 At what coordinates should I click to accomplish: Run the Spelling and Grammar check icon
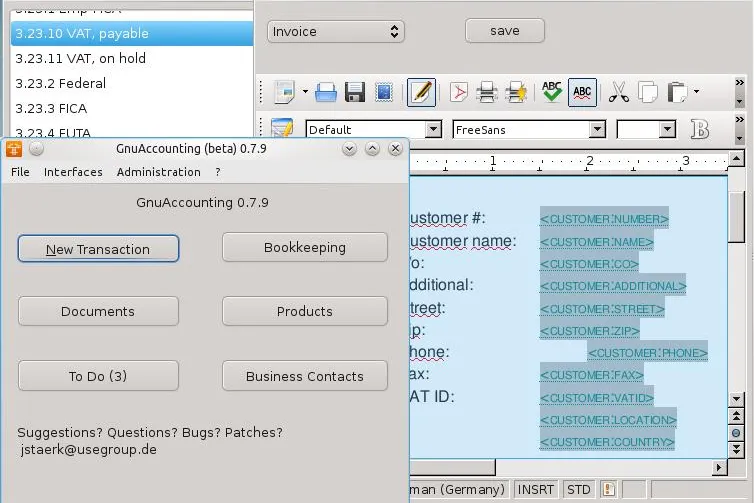pyautogui.click(x=552, y=92)
